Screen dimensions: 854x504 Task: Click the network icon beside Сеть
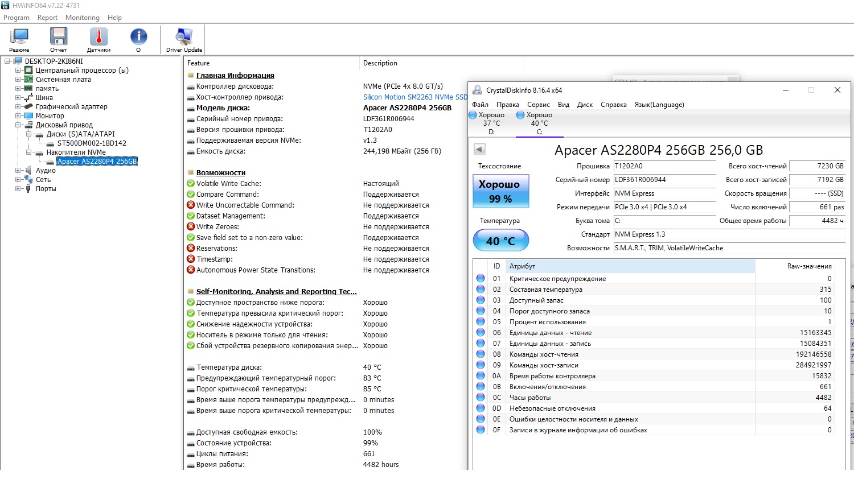(28, 180)
